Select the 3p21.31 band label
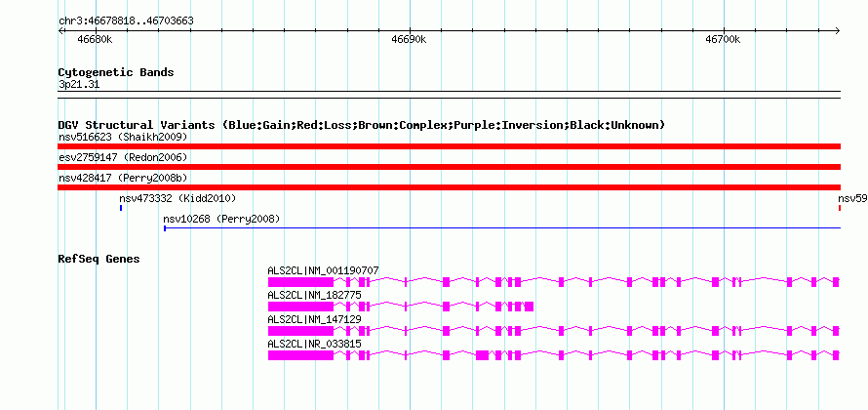 (x=79, y=85)
